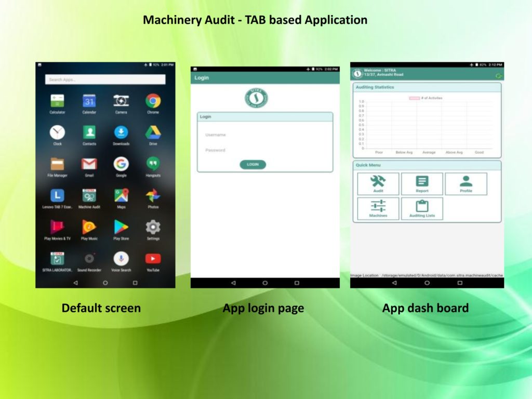Tap Recents button on login screen

[297, 283]
